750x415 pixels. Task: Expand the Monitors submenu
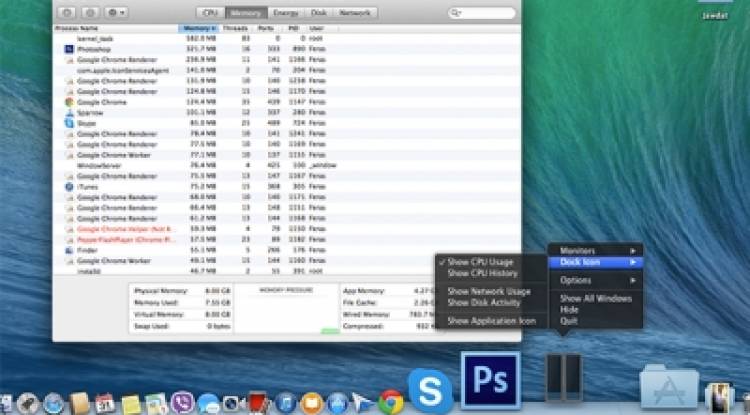596,251
